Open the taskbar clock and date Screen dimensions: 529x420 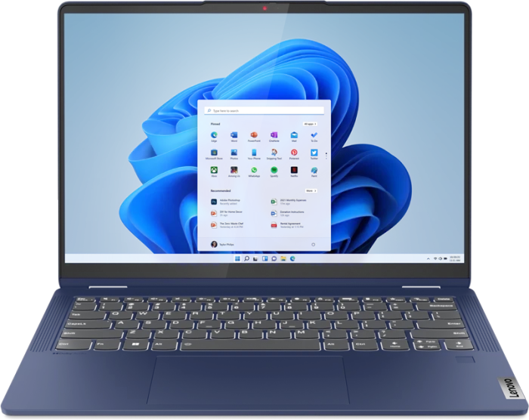pyautogui.click(x=455, y=259)
